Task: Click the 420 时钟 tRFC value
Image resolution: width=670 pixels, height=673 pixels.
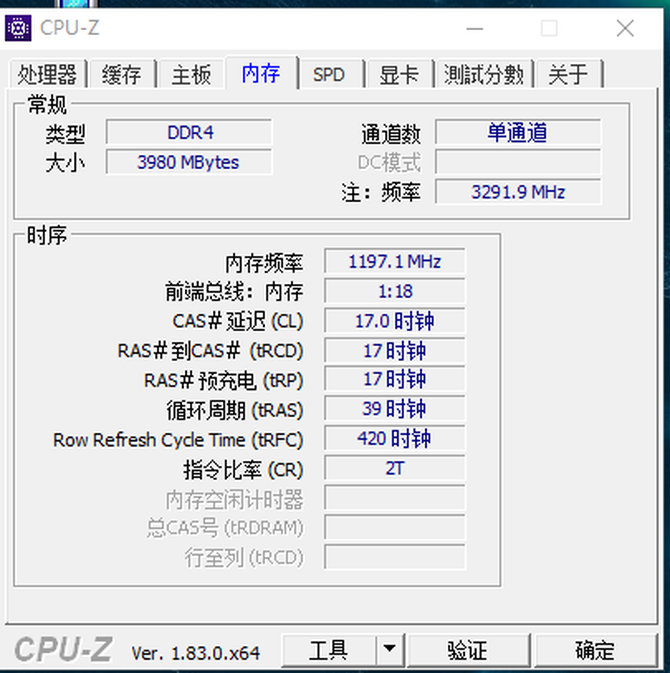Action: 395,438
